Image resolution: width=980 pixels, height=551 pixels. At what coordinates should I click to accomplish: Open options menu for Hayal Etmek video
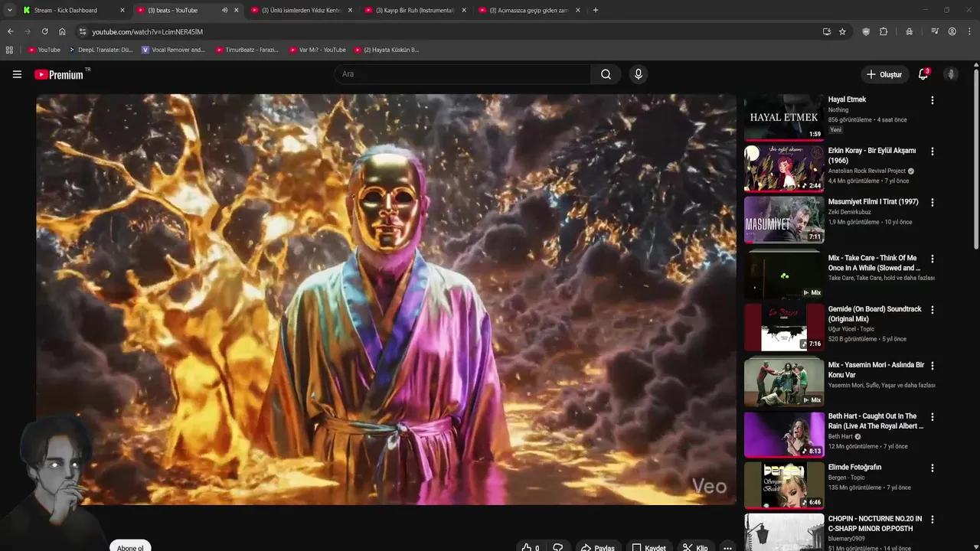[x=932, y=100]
